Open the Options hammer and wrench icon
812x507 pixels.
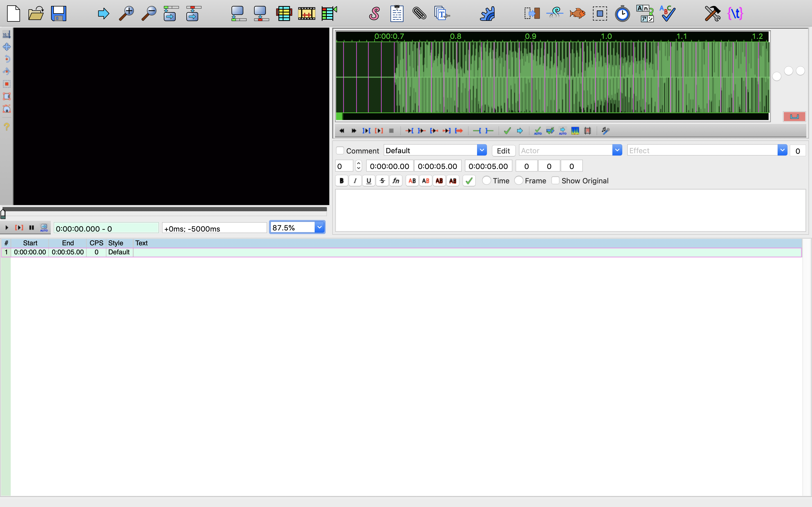[712, 14]
